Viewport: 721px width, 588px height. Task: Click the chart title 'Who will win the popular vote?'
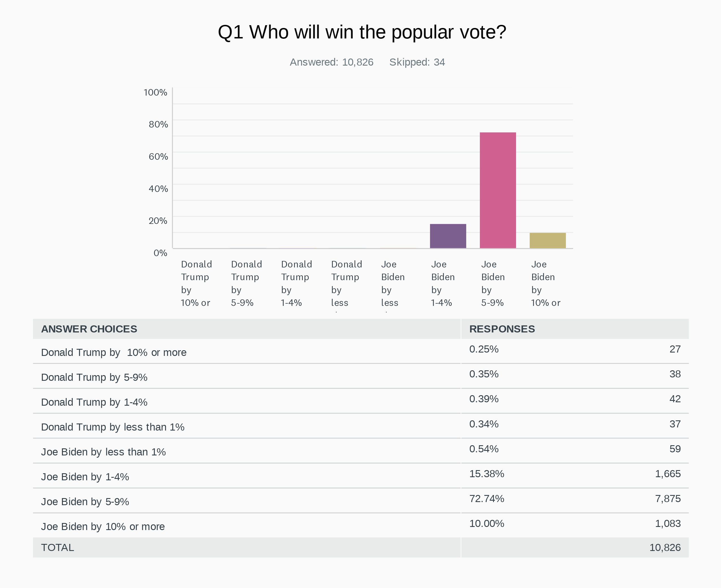(362, 32)
